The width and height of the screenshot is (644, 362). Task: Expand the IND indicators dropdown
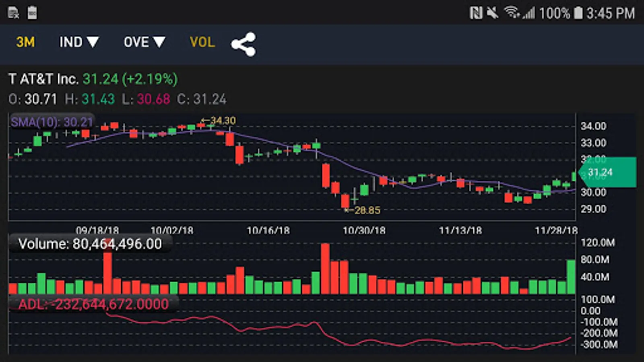(79, 42)
